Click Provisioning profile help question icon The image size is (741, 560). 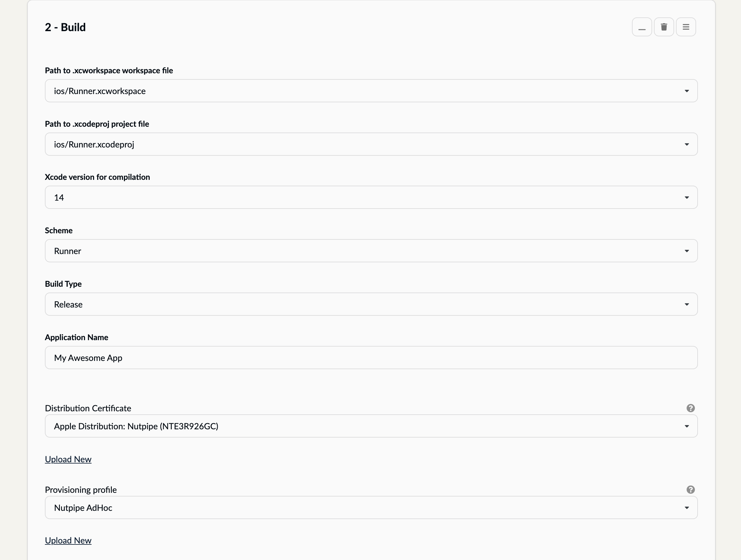[x=690, y=490]
